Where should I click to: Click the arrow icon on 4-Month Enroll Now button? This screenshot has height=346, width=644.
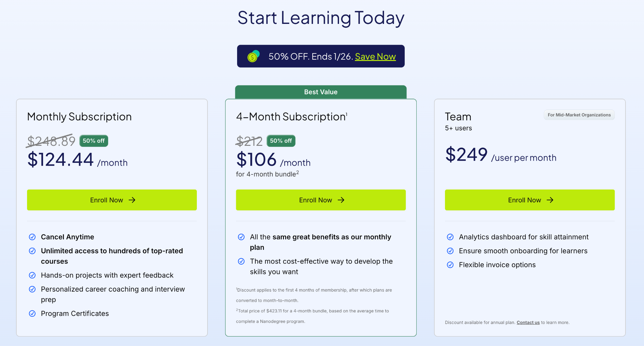[341, 200]
